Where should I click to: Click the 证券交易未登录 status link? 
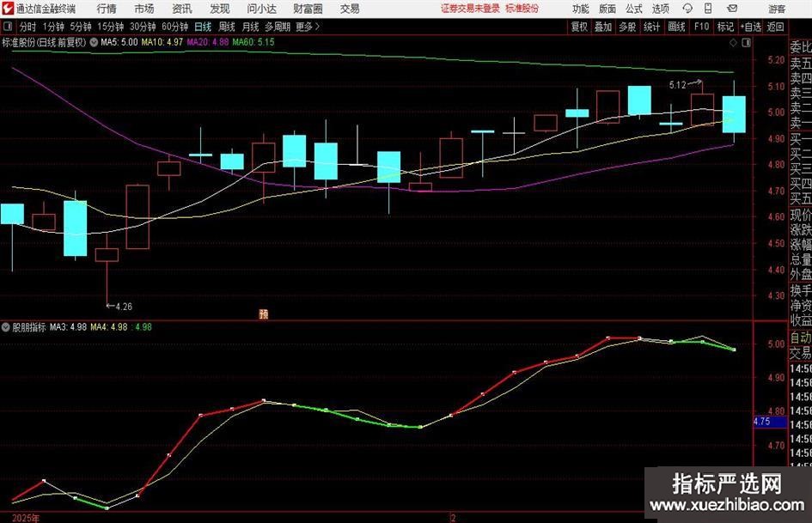471,9
